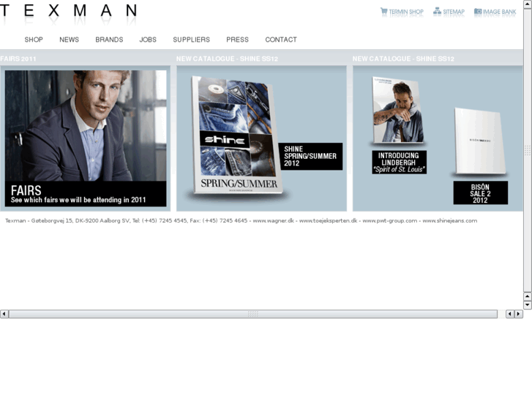Open the Fairs man-in-blazer photo
The height and width of the screenshot is (399, 532).
[x=86, y=126]
